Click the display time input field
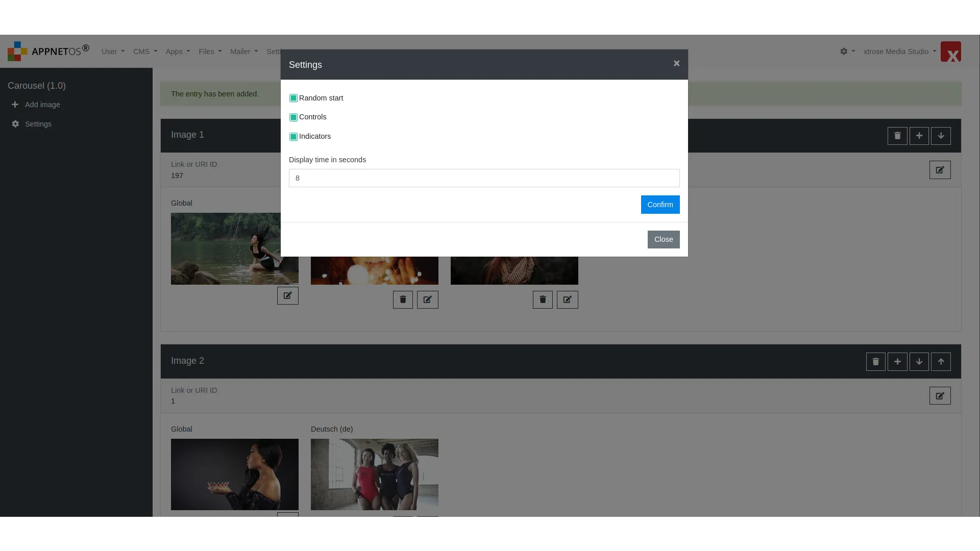This screenshot has height=551, width=980. click(x=484, y=178)
